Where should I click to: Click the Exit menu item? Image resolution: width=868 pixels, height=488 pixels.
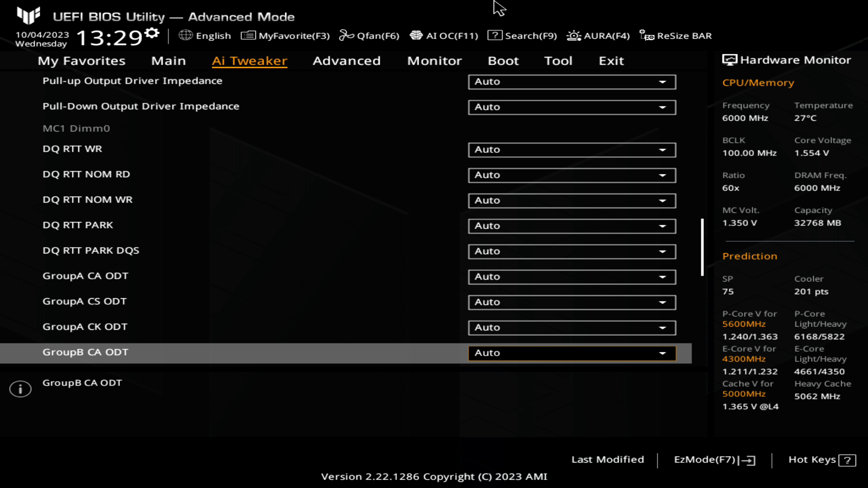tap(611, 60)
